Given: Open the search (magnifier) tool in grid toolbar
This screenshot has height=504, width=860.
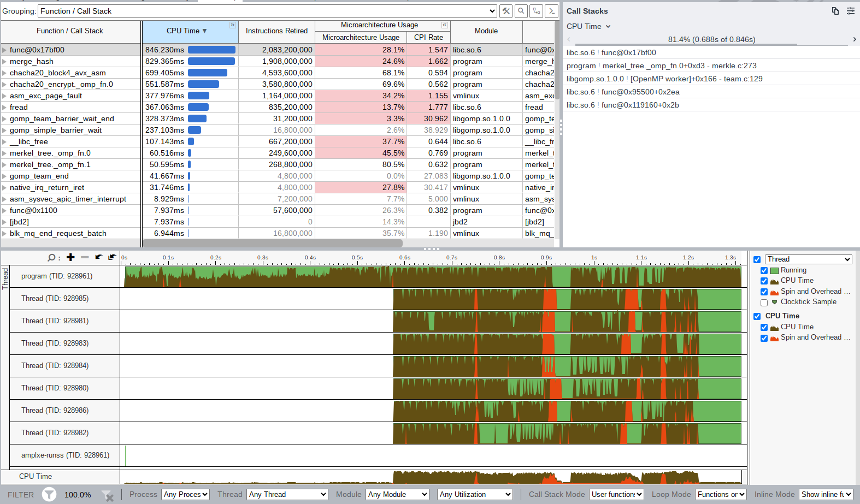Looking at the screenshot, I should 521,11.
